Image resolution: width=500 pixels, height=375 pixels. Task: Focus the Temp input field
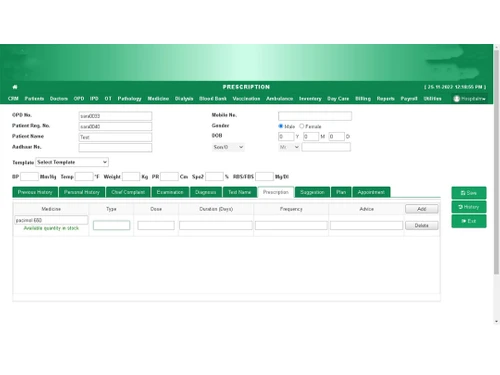(x=84, y=177)
